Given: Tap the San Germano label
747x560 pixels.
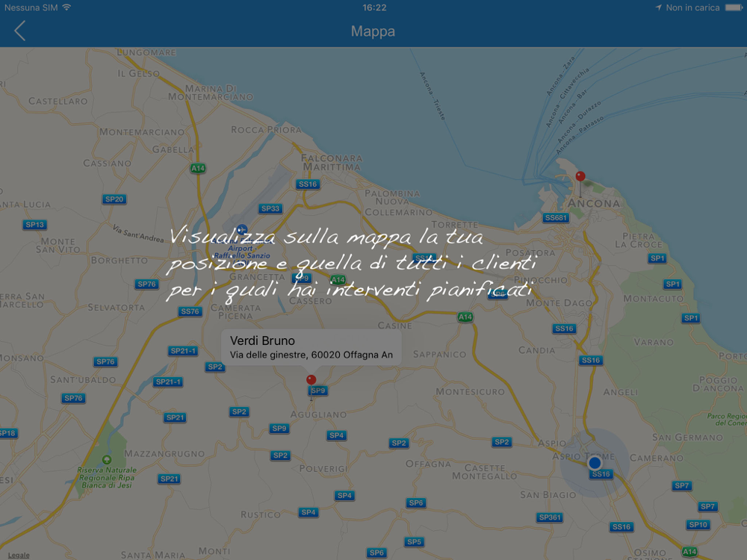Looking at the screenshot, I should 687,437.
